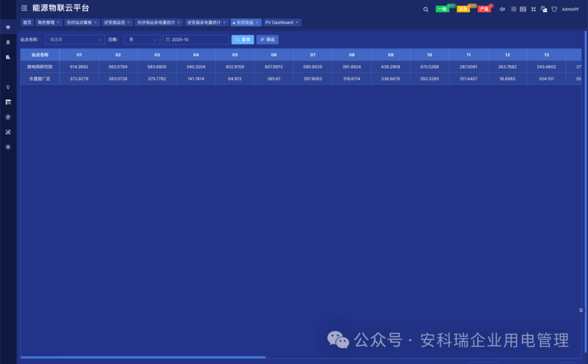Select the circular target settings sidebar icon

point(8,147)
